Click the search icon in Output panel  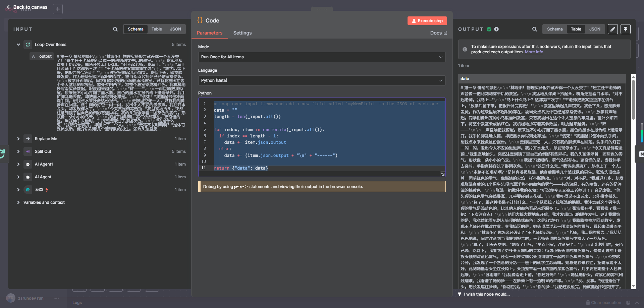(534, 29)
